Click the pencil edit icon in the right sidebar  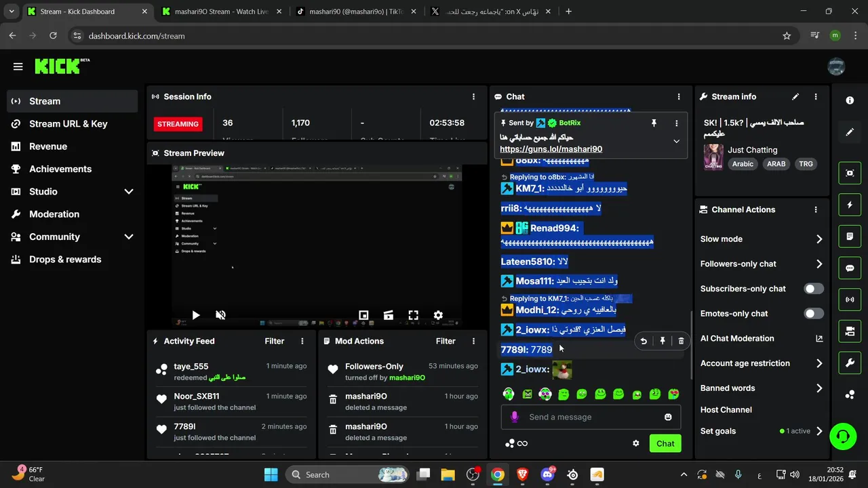click(x=850, y=132)
